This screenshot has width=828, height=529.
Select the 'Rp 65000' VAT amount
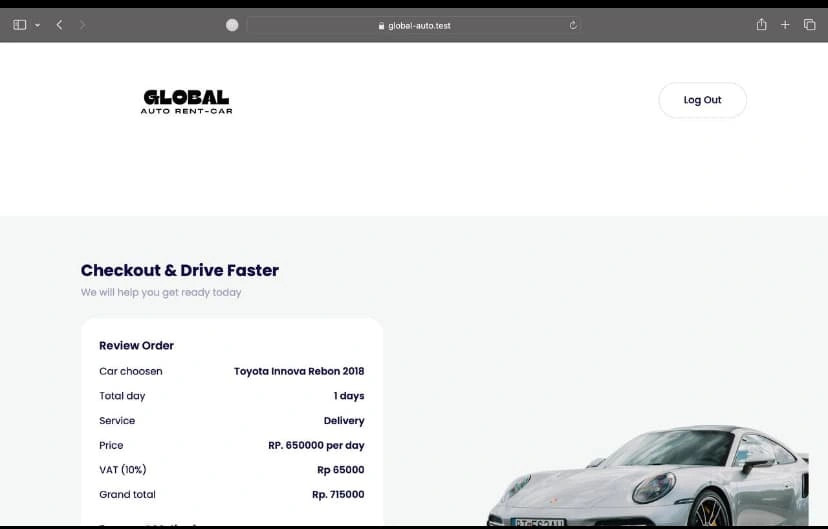point(341,470)
